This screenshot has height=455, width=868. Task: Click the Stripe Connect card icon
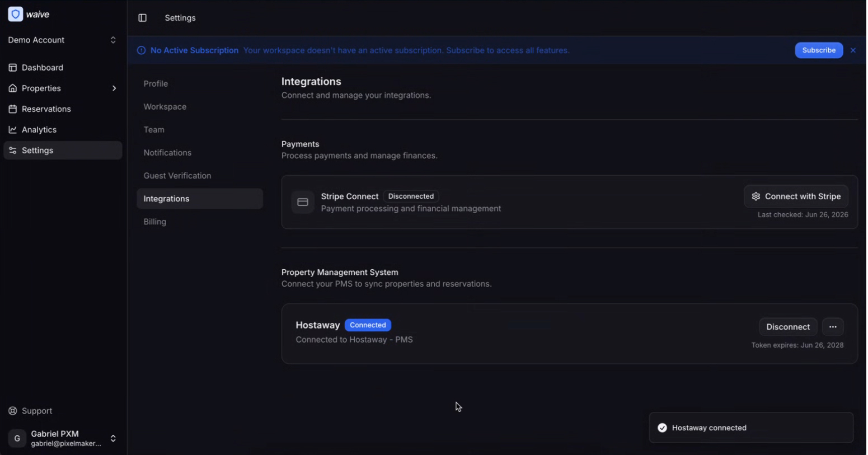303,202
